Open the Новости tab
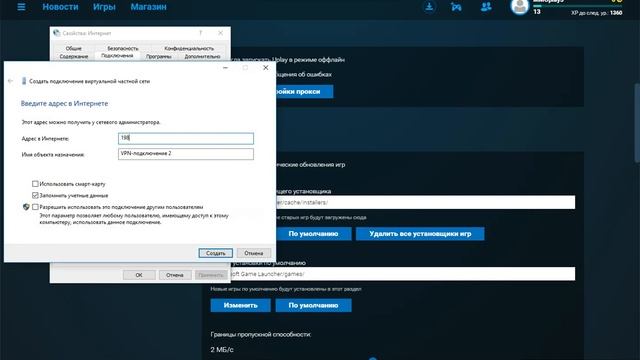Image resolution: width=640 pixels, height=360 pixels. pos(60,7)
